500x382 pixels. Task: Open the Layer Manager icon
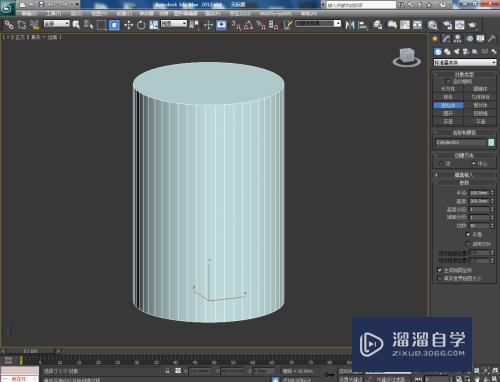pos(377,25)
